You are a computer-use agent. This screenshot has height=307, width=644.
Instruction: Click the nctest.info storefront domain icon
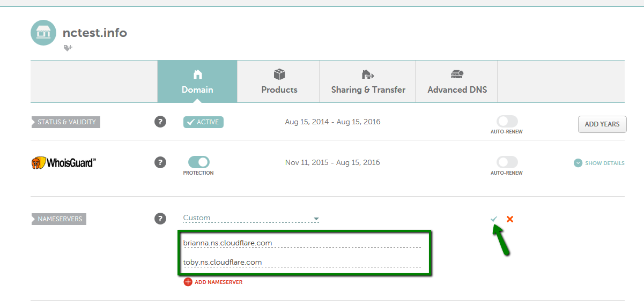click(x=43, y=33)
